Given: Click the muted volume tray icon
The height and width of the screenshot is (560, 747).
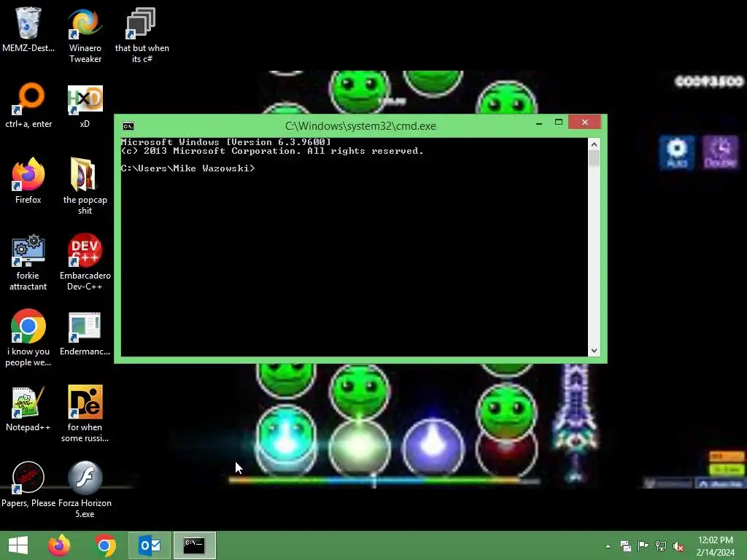Looking at the screenshot, I should [x=678, y=546].
